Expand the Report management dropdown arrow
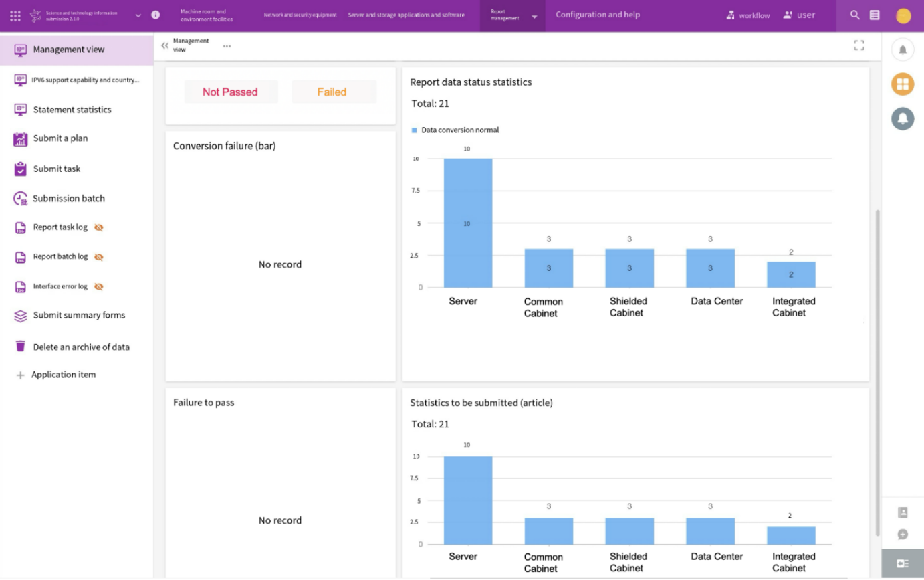The height and width of the screenshot is (580, 924). [534, 17]
